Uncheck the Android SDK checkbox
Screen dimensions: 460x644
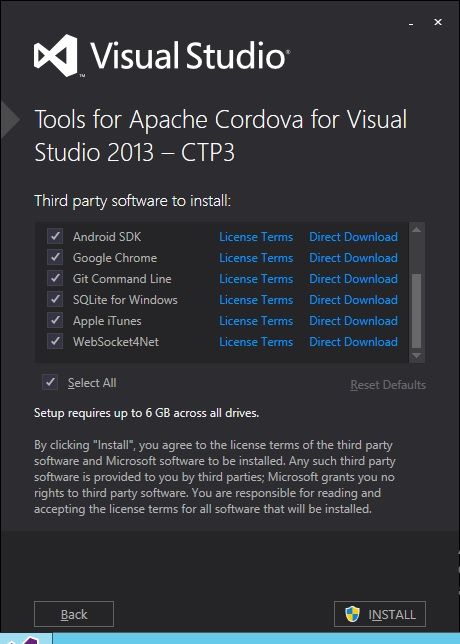pyautogui.click(x=55, y=236)
